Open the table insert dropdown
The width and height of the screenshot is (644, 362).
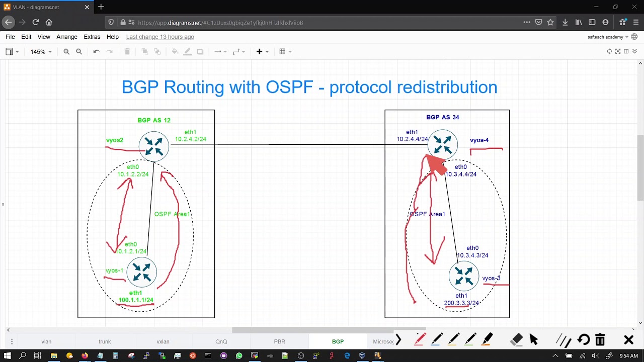(285, 52)
